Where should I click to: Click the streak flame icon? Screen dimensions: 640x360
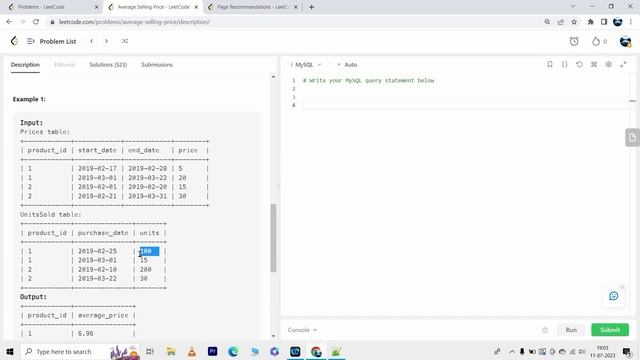596,41
